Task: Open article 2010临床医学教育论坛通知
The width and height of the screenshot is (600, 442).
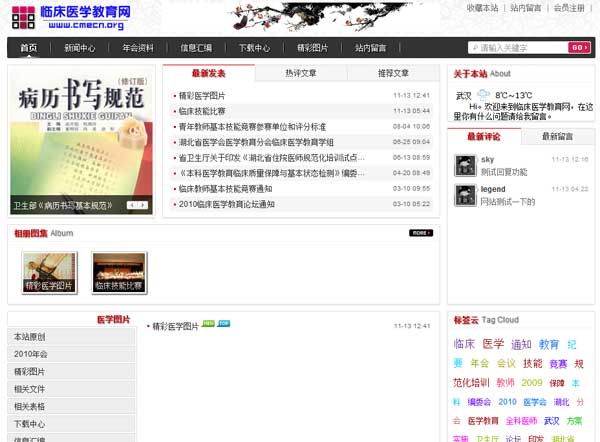Action: pos(225,204)
